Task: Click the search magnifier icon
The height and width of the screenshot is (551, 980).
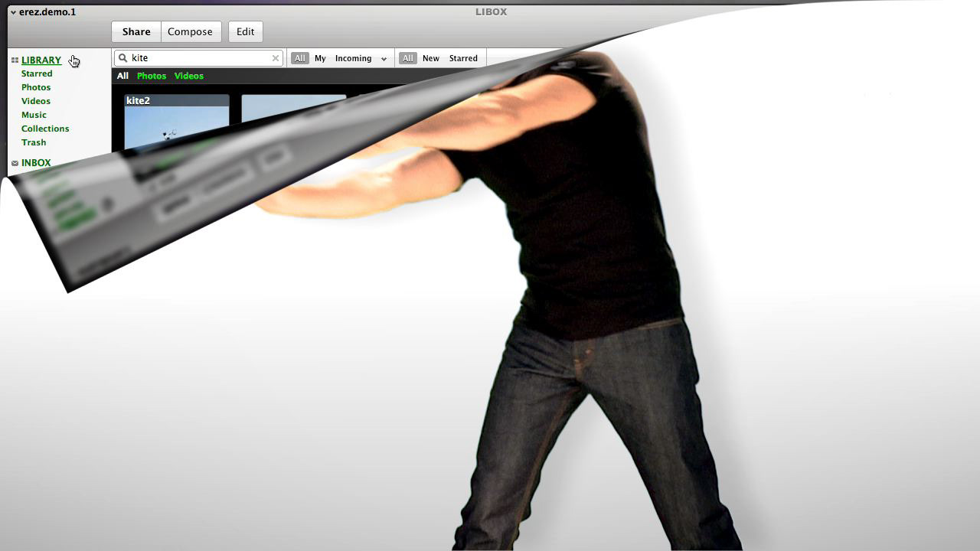Action: [122, 58]
